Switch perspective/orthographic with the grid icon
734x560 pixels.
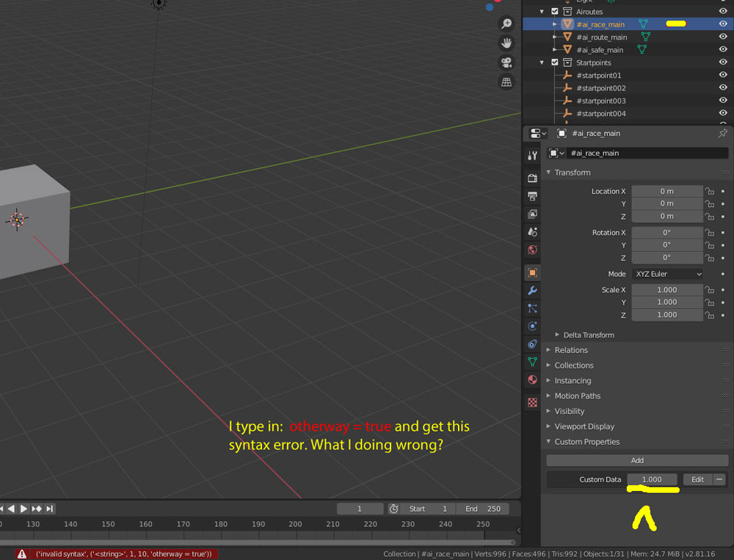point(506,82)
